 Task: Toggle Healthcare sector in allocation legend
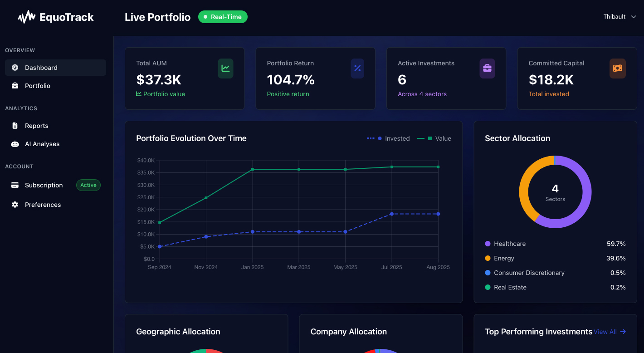pos(509,244)
